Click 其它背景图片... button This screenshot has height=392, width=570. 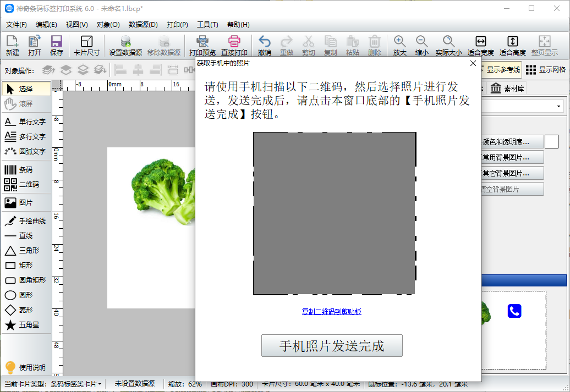tap(512, 173)
